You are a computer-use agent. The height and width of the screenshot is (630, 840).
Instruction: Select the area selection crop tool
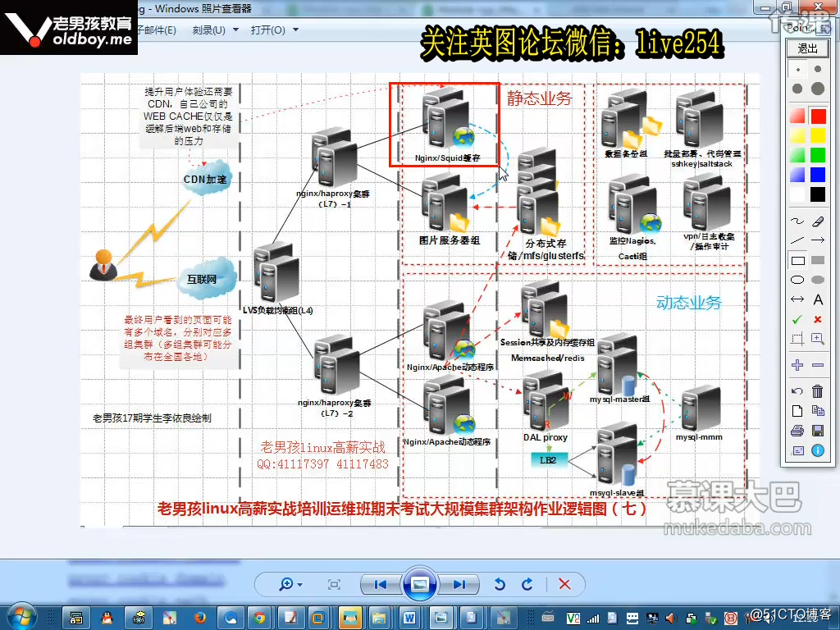click(797, 339)
